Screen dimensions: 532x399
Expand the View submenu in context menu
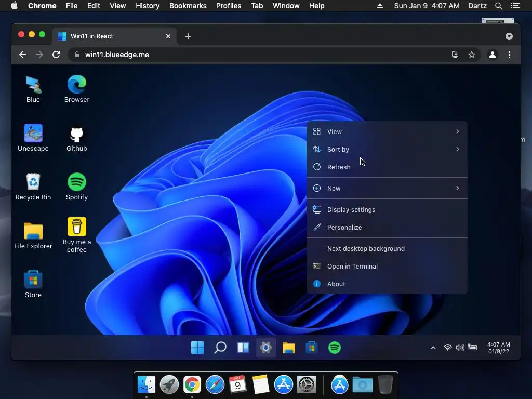click(387, 131)
